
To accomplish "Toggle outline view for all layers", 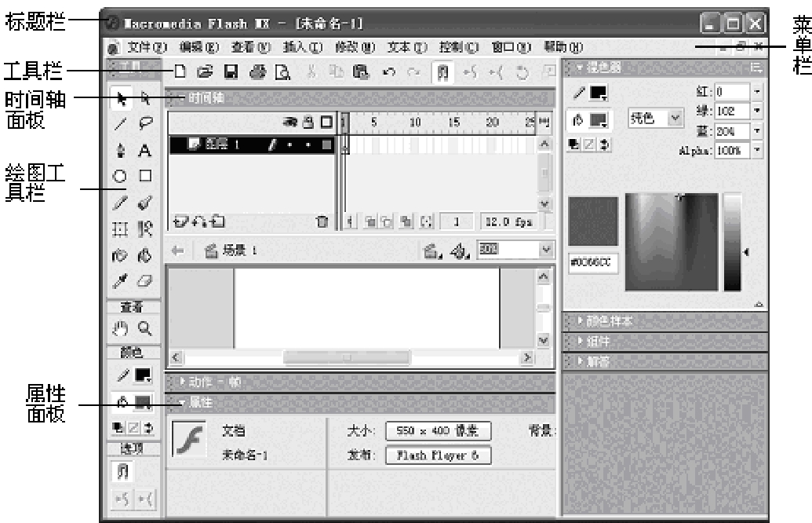I will (326, 123).
